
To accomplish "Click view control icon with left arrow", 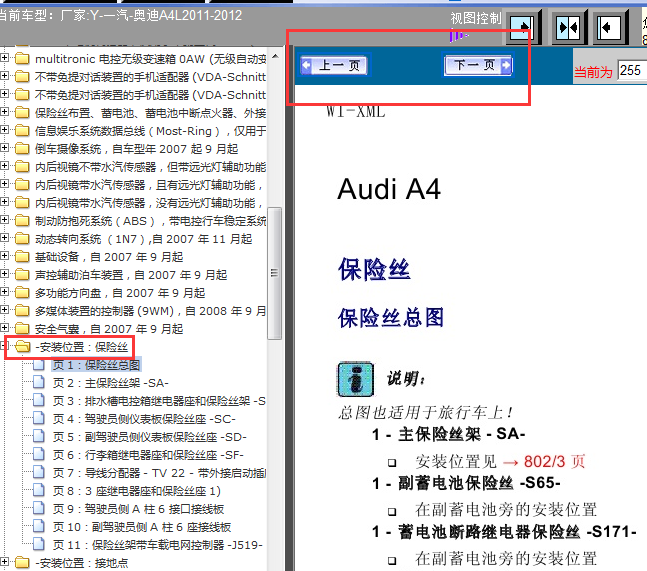I will coord(610,28).
